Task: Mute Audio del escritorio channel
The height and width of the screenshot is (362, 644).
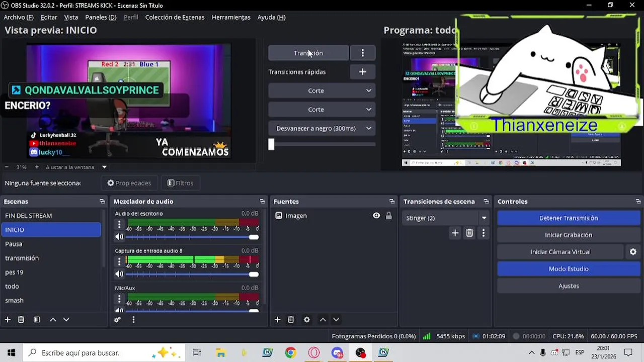Action: pos(119,237)
